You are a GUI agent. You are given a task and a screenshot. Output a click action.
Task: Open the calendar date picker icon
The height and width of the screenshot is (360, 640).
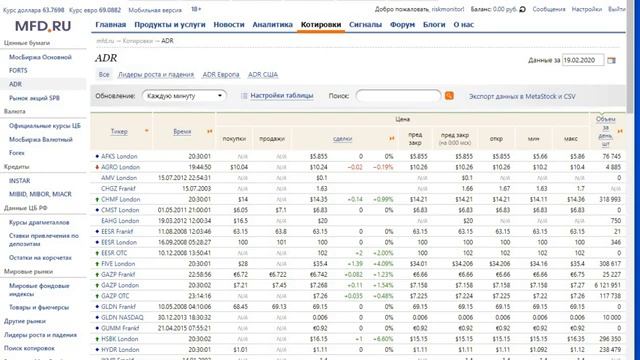[611, 60]
